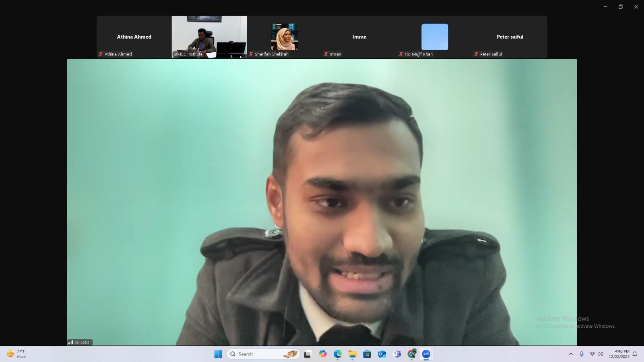
Task: Open File Explorer from taskbar
Action: 352,354
